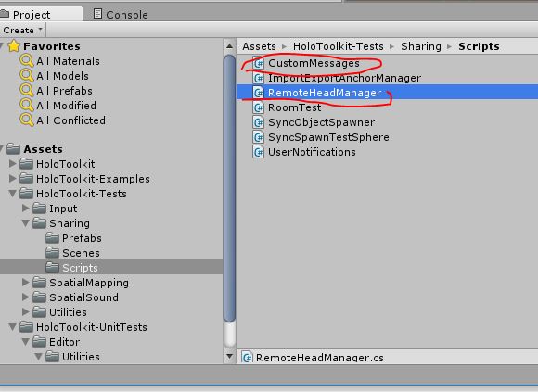Switch to the Console tab
This screenshot has width=538, height=392.
tap(121, 15)
